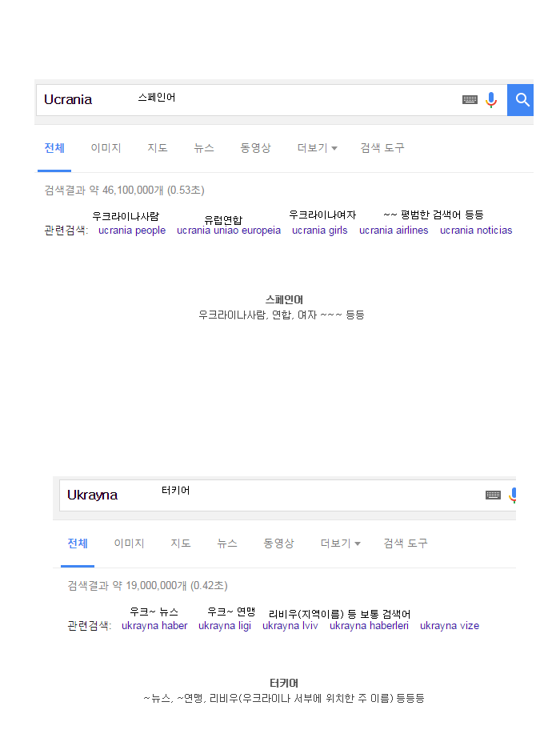
Task: Click the 터키어 label inside the search box
Action: point(175,491)
